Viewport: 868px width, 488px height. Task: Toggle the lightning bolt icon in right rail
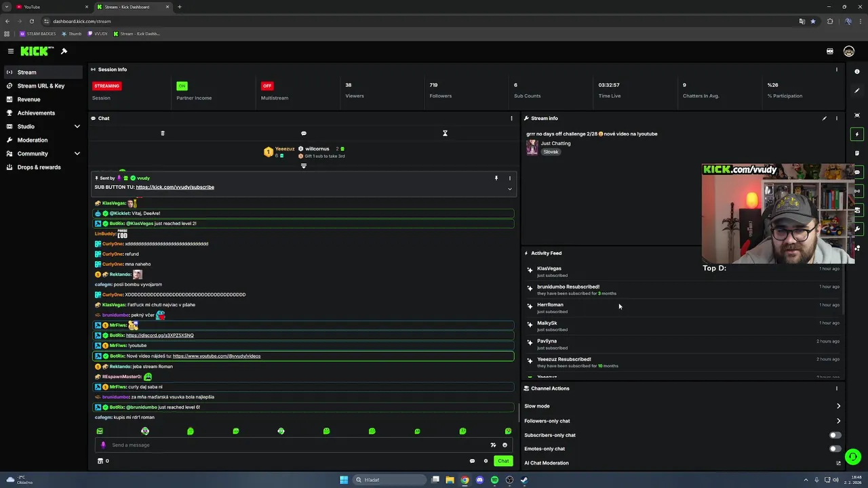tap(857, 134)
